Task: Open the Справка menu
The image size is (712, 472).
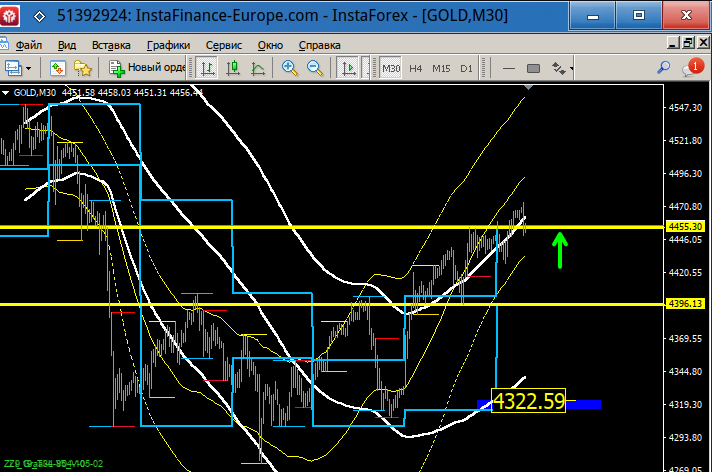Action: tap(319, 45)
